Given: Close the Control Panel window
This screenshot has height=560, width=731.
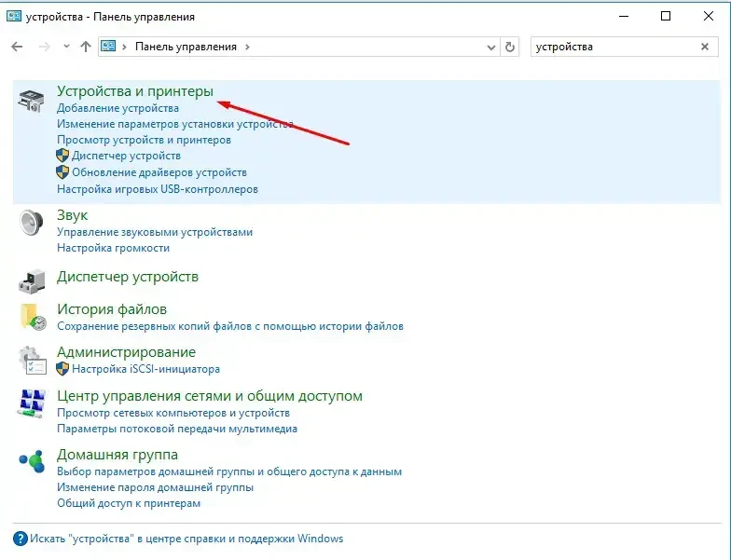Looking at the screenshot, I should coord(709,17).
